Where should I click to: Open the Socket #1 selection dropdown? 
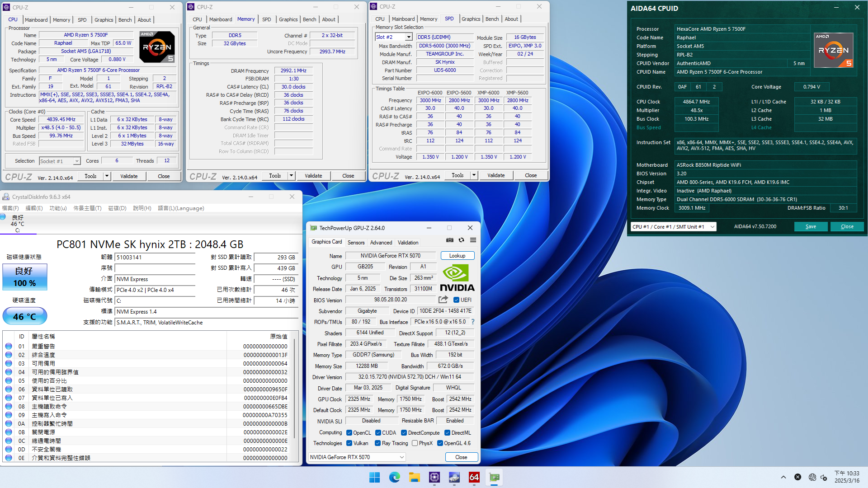point(77,161)
